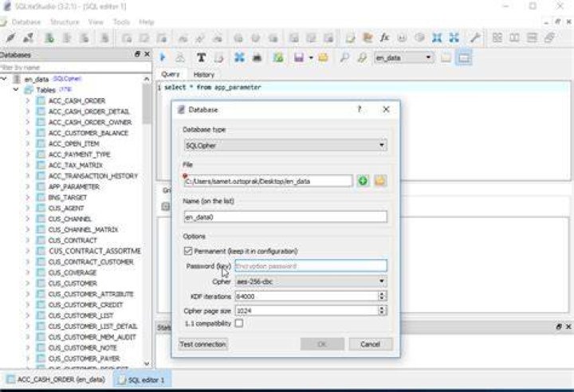Select Results in separate tab layout icon

click(446, 58)
